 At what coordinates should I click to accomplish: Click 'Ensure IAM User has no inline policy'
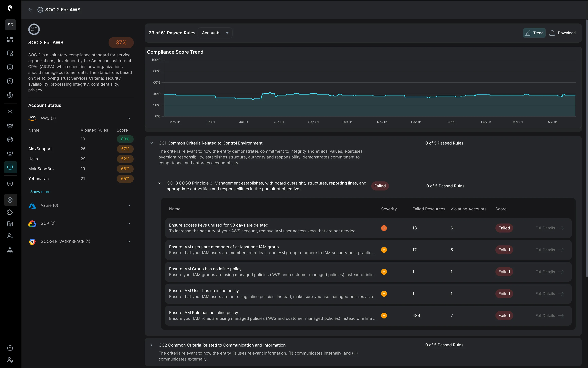pyautogui.click(x=204, y=291)
